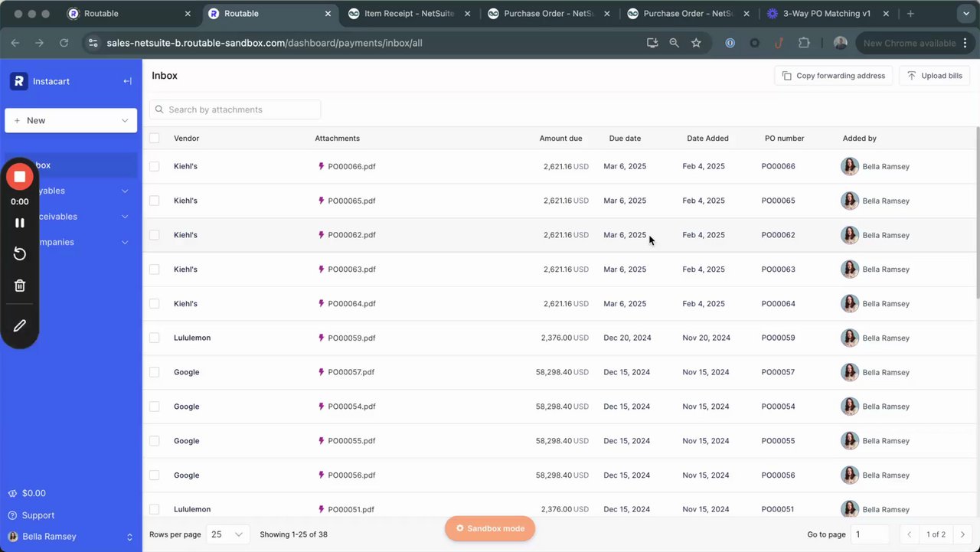Screen dimensions: 980x552
Task: Check the box for PO00063.pdf row
Action: 155,269
